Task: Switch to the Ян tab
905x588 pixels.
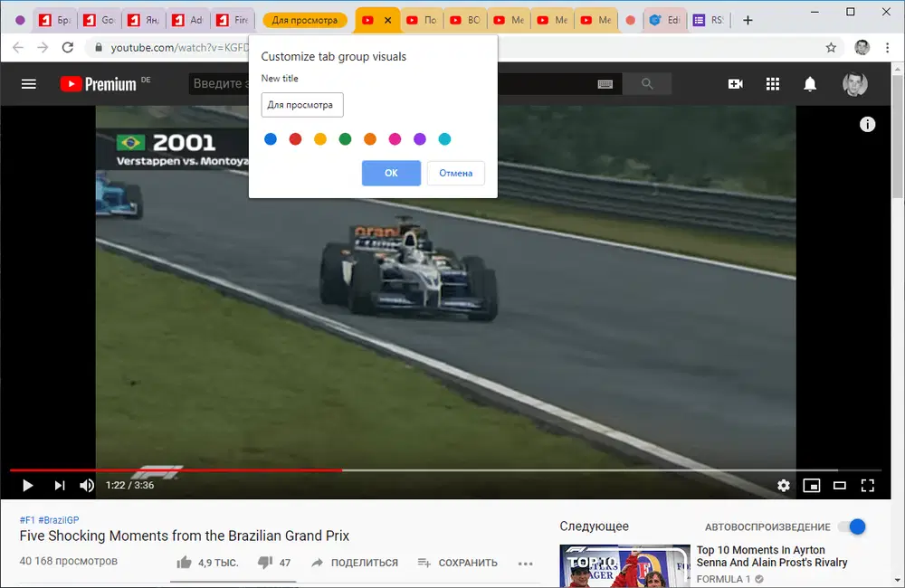Action: tap(143, 20)
